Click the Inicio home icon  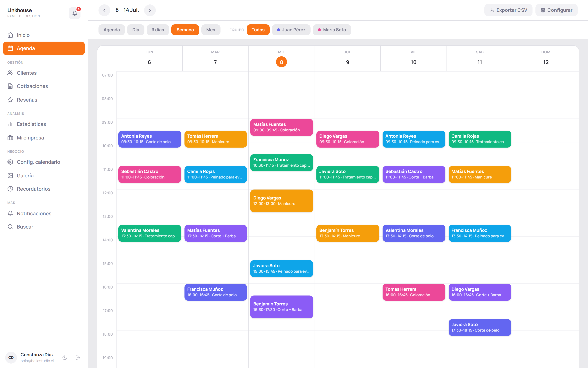coord(10,35)
